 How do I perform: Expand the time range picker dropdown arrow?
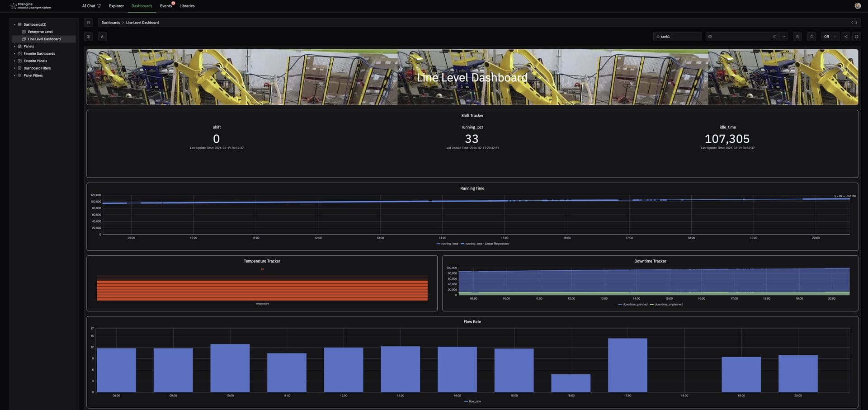(784, 37)
